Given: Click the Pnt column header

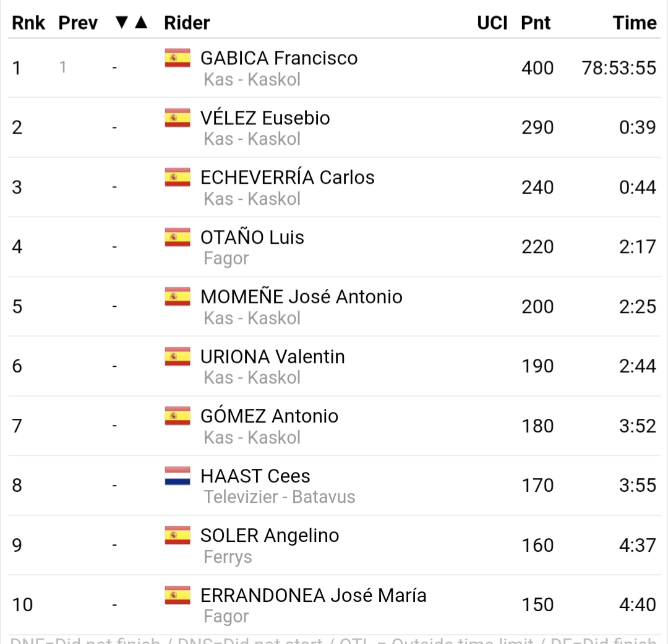Looking at the screenshot, I should point(536,23).
